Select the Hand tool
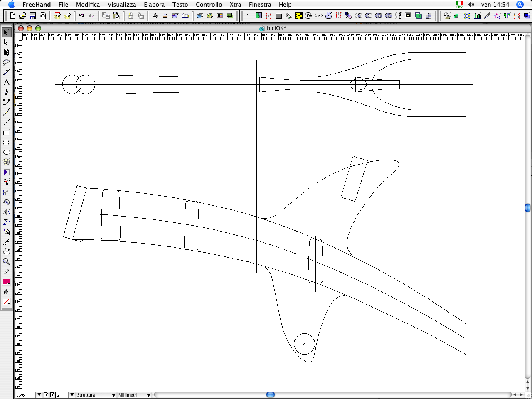 click(6, 252)
